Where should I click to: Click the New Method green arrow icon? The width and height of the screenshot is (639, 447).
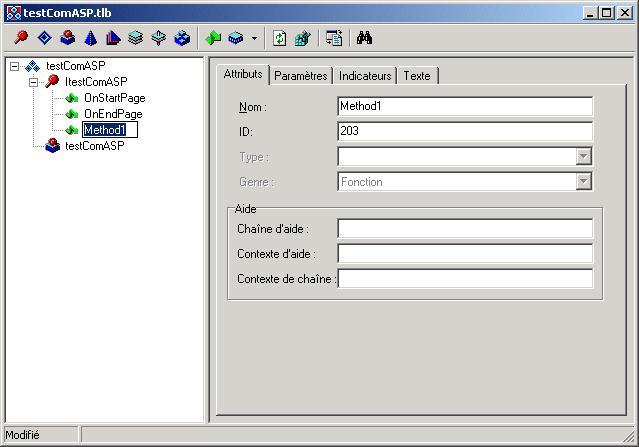(x=213, y=38)
